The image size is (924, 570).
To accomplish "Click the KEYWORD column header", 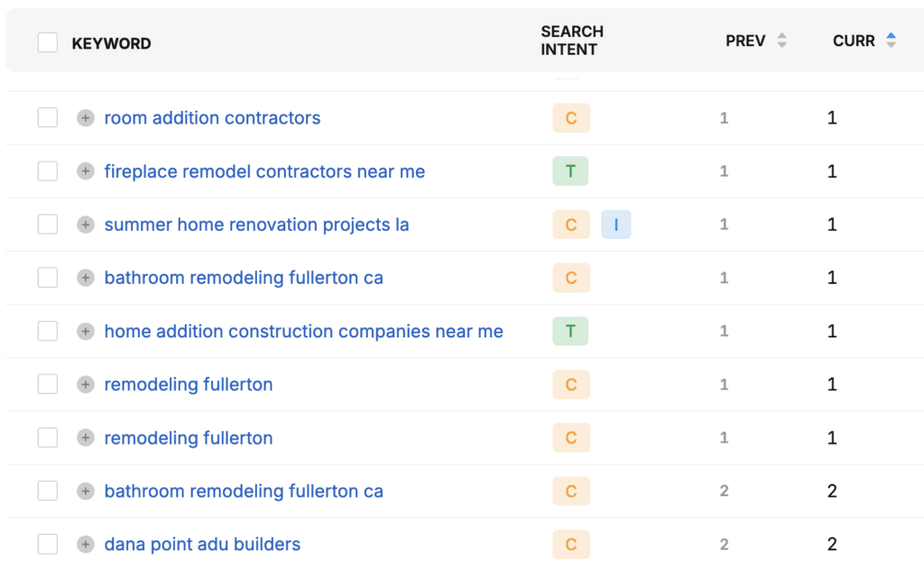I will coord(111,42).
